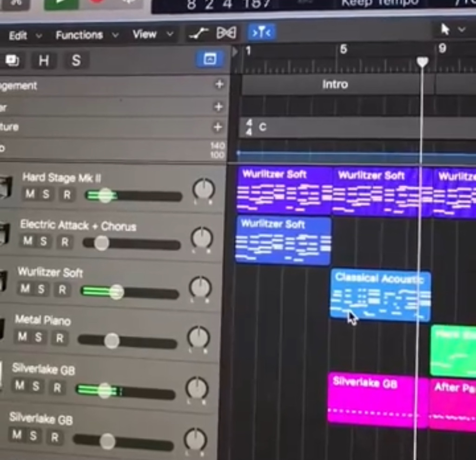This screenshot has width=476, height=460.
Task: Open the Edit menu
Action: point(24,36)
